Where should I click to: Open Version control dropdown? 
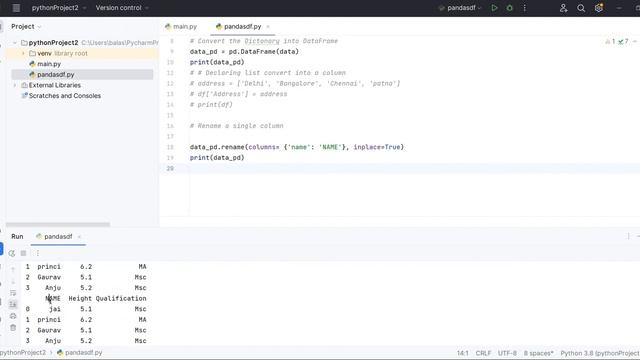click(122, 8)
